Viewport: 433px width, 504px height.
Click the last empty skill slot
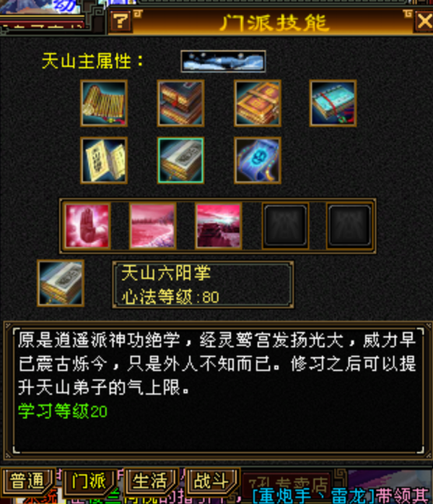click(x=349, y=226)
